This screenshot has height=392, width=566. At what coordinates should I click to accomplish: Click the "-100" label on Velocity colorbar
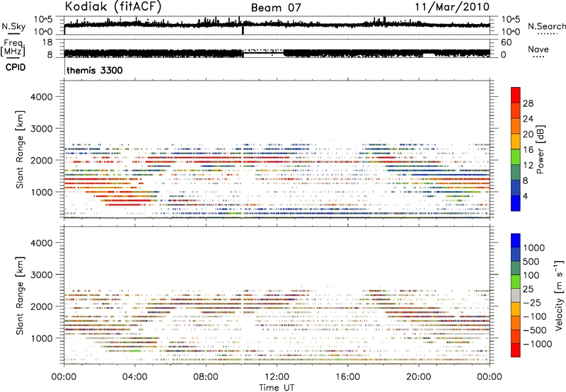tap(535, 316)
